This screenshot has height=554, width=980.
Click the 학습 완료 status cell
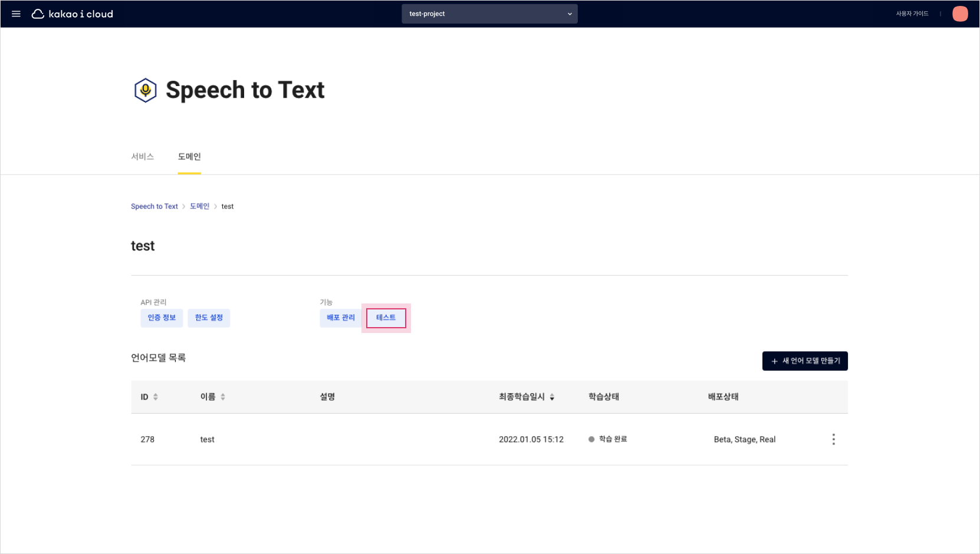click(x=608, y=439)
